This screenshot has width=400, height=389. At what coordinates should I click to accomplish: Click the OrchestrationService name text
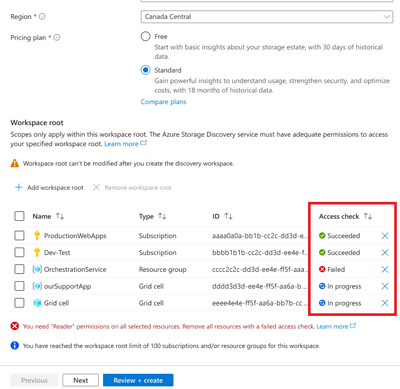(75, 269)
